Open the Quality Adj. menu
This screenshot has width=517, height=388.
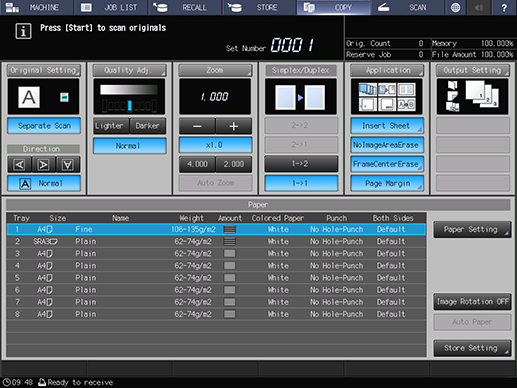tap(129, 70)
